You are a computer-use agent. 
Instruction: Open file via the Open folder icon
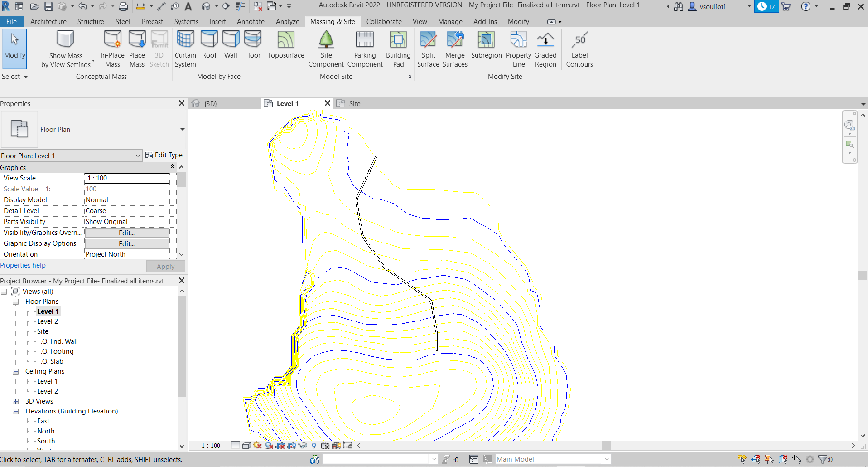click(34, 6)
